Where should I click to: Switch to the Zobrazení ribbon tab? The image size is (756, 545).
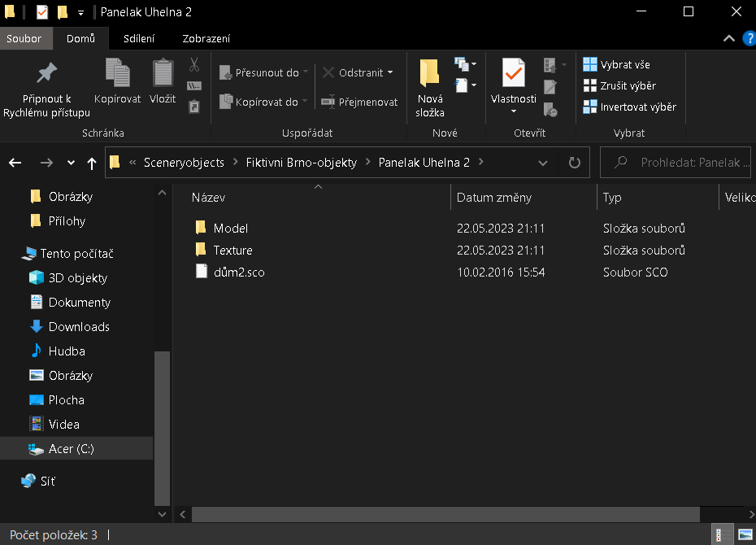point(206,38)
